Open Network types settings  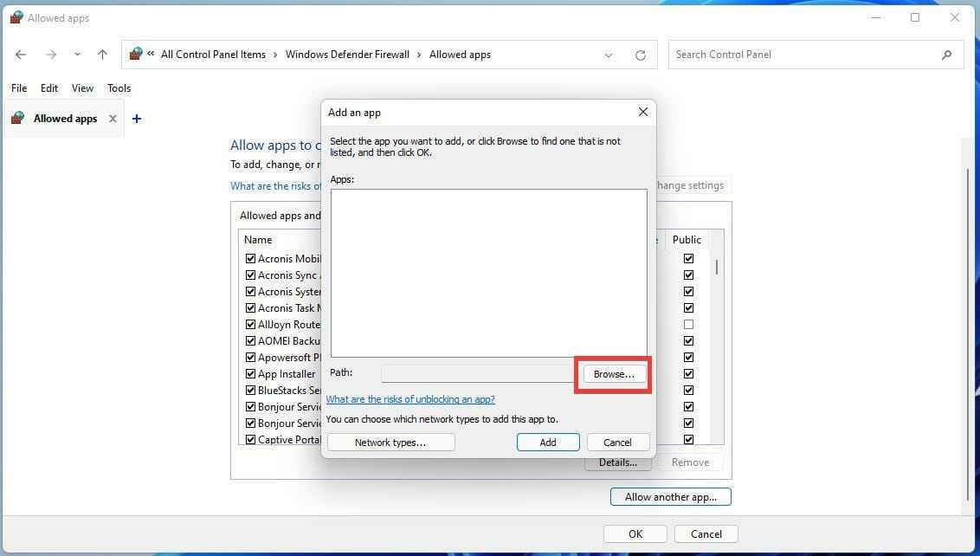390,443
